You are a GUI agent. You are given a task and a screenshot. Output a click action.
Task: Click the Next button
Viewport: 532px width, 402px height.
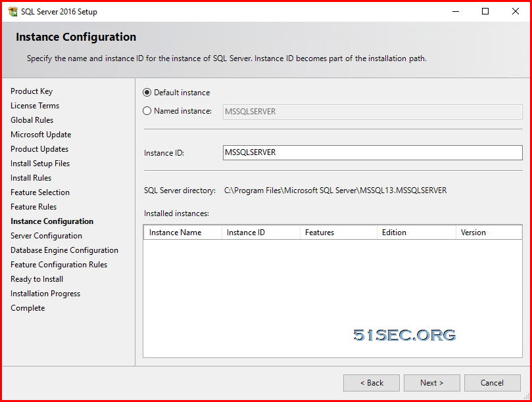click(x=431, y=383)
